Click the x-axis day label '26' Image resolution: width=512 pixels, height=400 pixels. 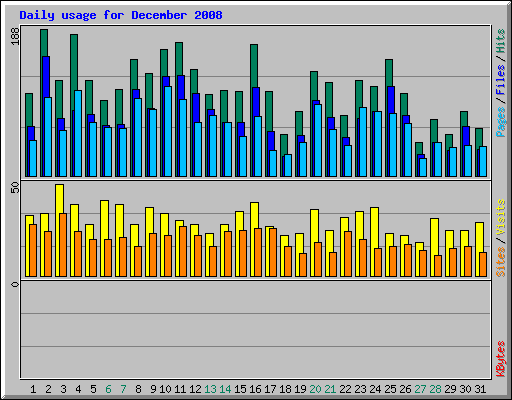tap(405, 389)
